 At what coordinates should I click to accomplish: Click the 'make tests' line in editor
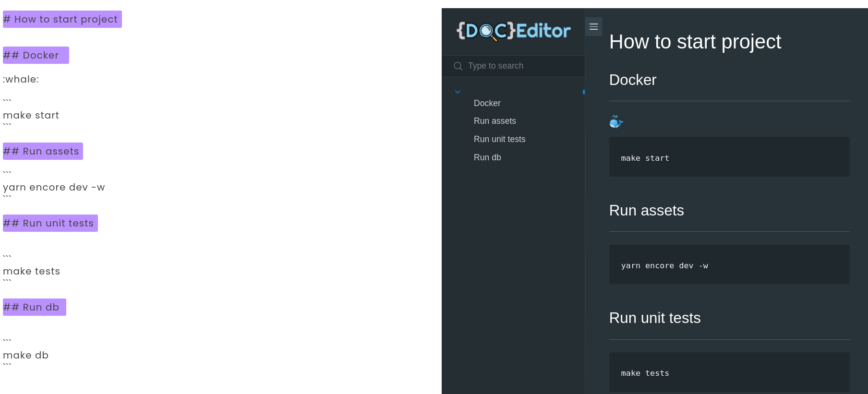tap(32, 271)
